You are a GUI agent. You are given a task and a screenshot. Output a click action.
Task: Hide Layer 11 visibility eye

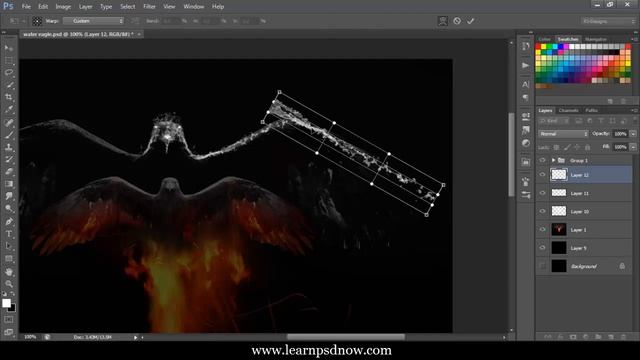click(x=542, y=193)
